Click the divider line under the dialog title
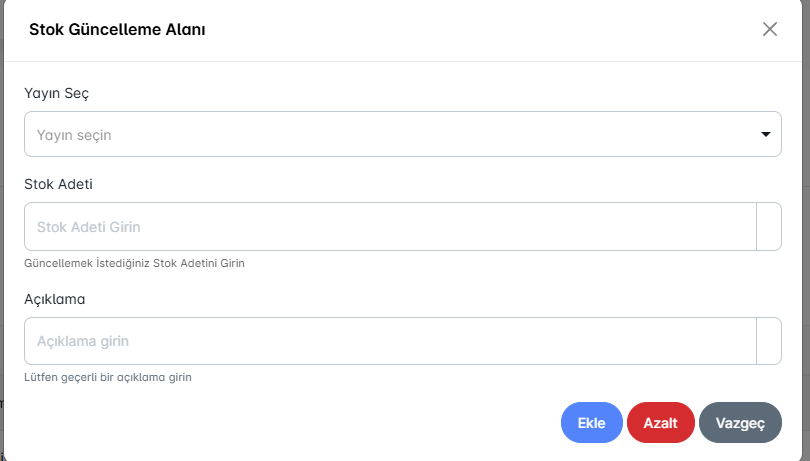The height and width of the screenshot is (461, 810). 400,62
